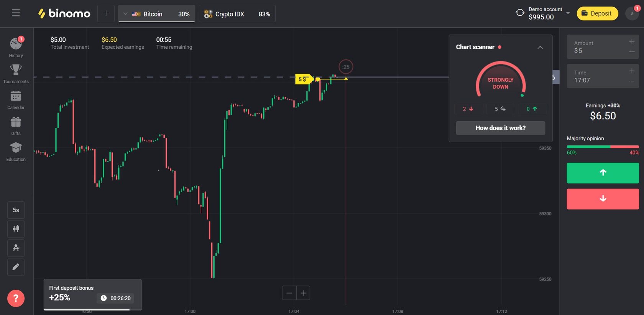Open the user profile avatar

(632, 13)
